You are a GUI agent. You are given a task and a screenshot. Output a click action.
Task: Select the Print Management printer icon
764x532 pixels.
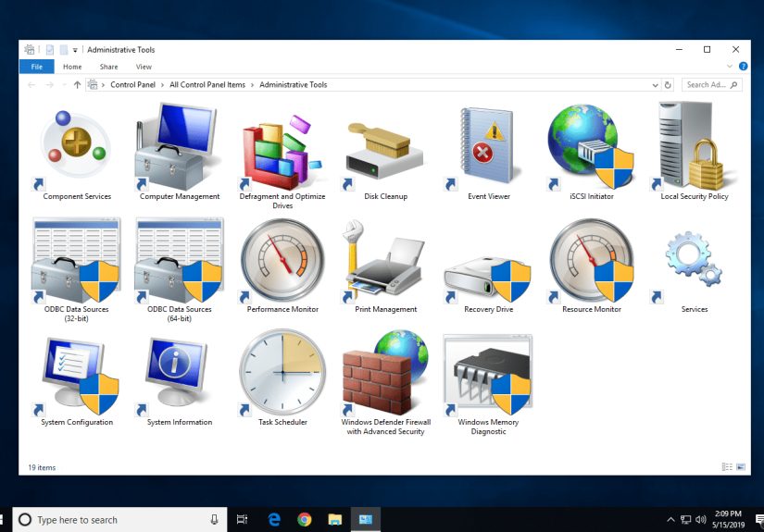385,260
